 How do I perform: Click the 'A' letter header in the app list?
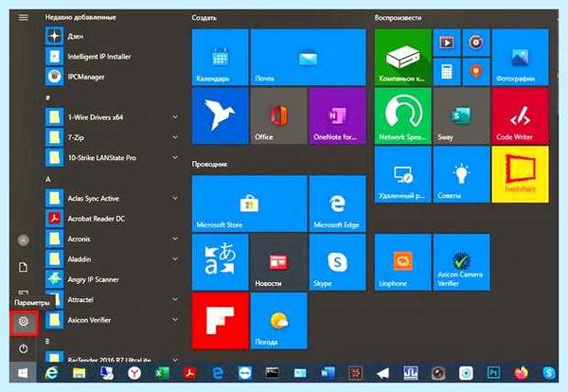[x=48, y=179]
